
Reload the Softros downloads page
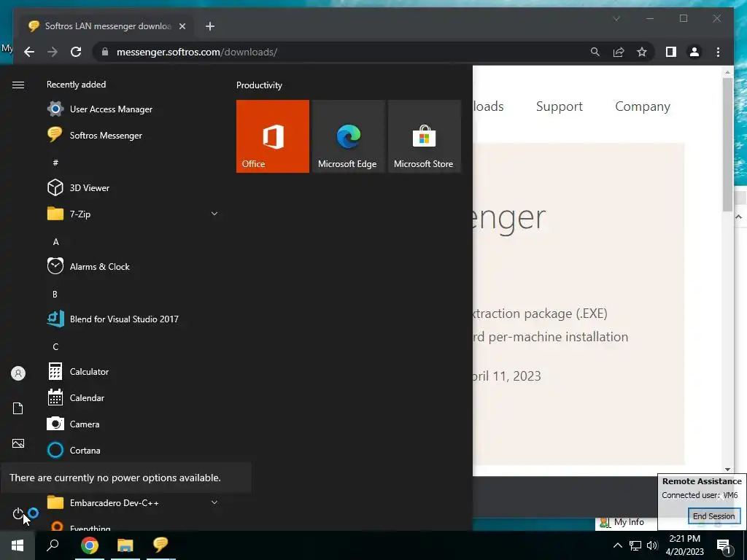[76, 52]
